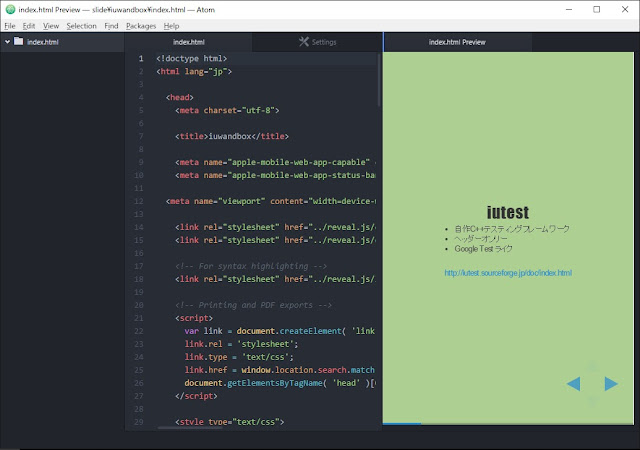640x450 pixels.
Task: Click the editor horizontal scrollbar
Action: pos(190,428)
